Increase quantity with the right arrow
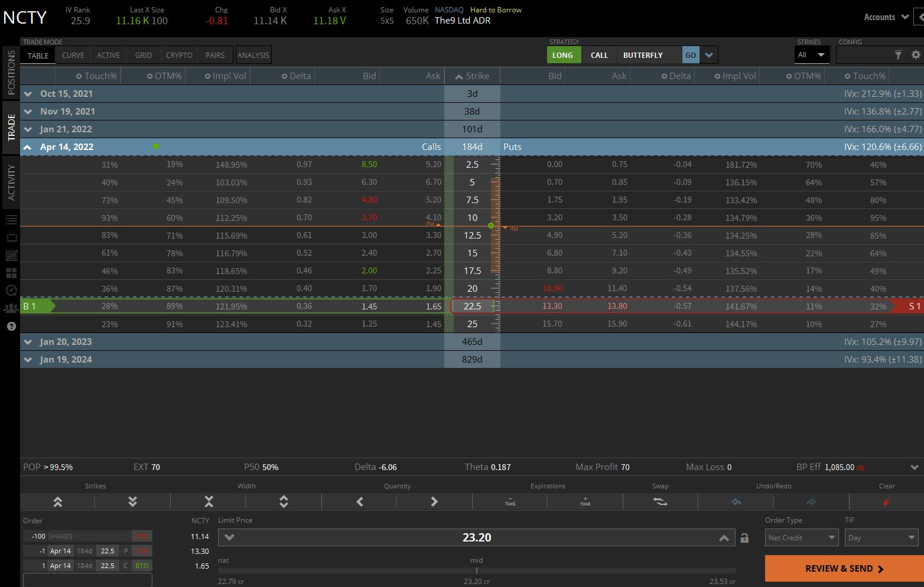This screenshot has width=924, height=587. click(434, 502)
